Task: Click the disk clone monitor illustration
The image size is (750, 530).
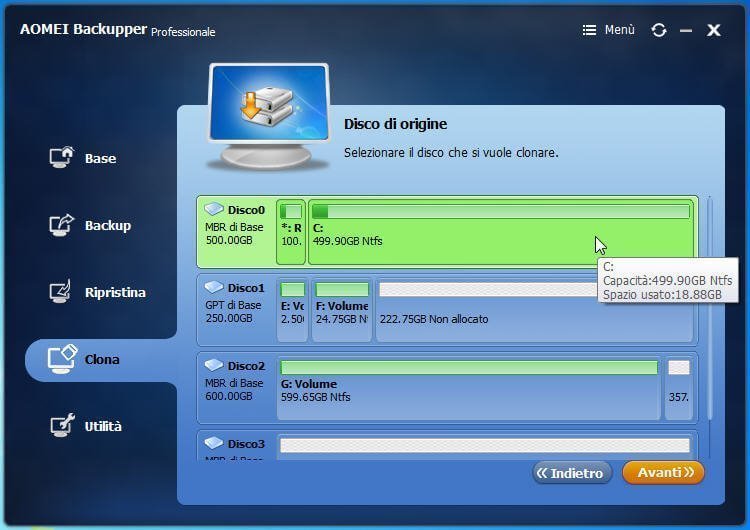Action: [x=269, y=116]
